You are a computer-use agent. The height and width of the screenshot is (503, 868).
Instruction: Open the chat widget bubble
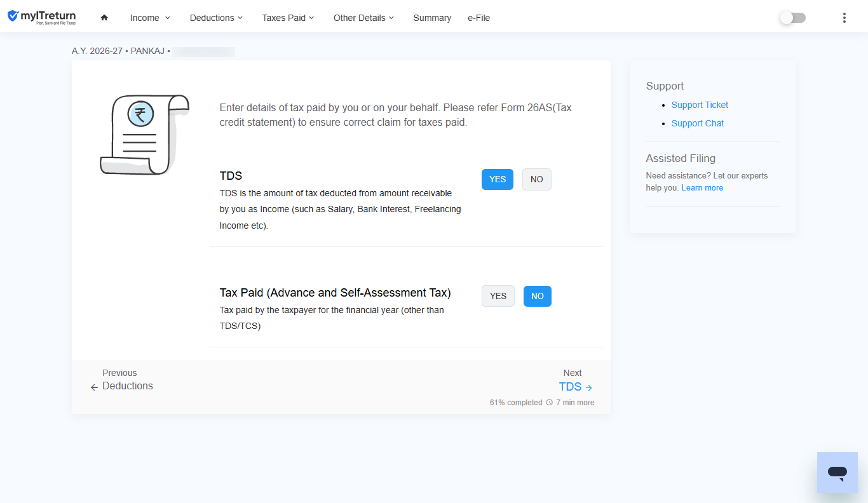coord(837,473)
